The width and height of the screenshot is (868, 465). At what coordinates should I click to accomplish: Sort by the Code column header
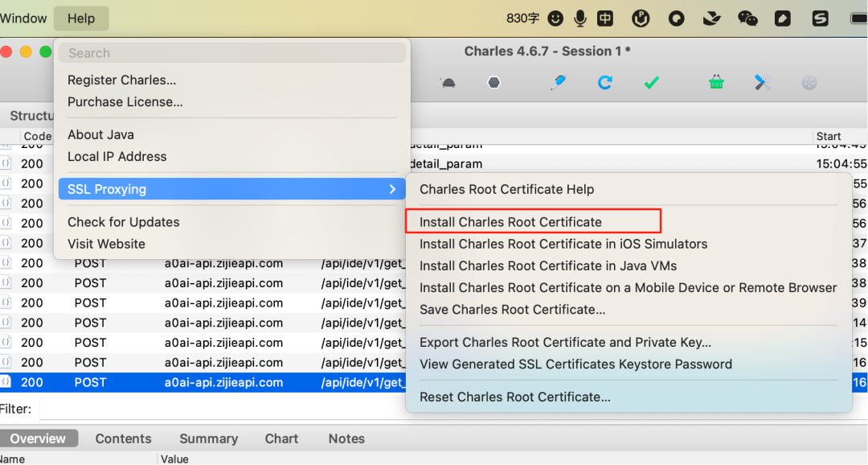[37, 136]
